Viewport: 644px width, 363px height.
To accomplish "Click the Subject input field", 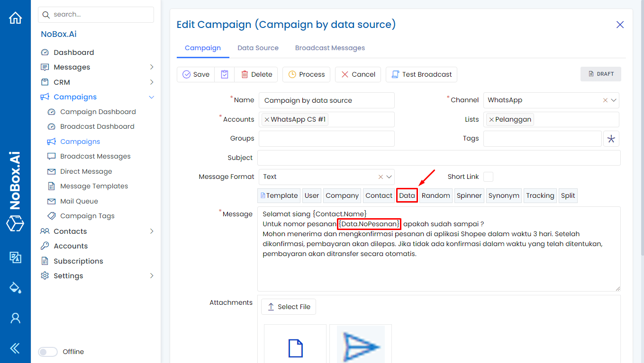I will coord(439,158).
